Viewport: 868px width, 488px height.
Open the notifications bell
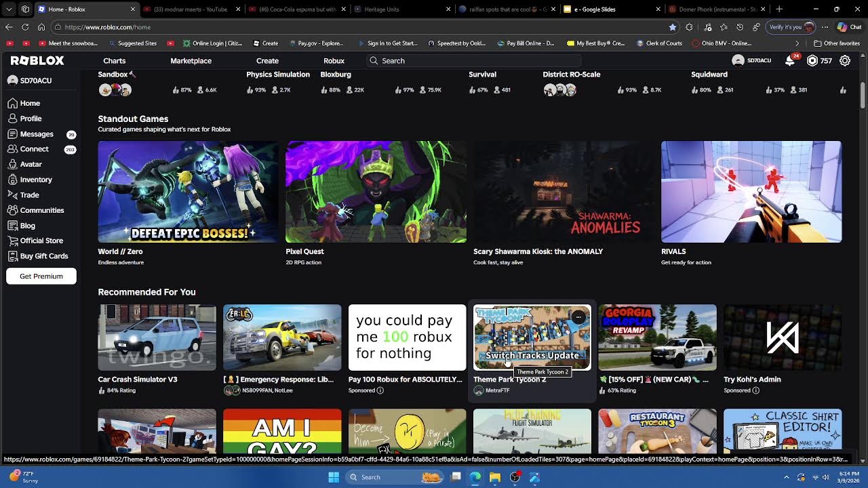pyautogui.click(x=790, y=60)
